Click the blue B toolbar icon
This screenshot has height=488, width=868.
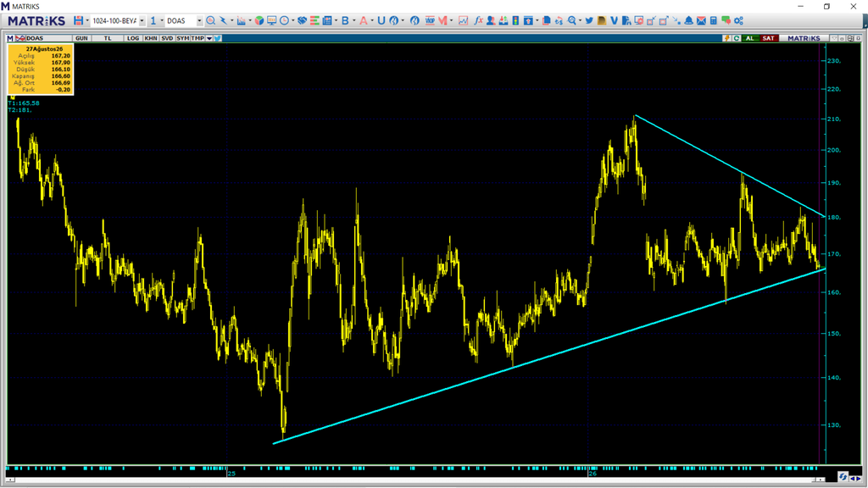click(x=345, y=20)
